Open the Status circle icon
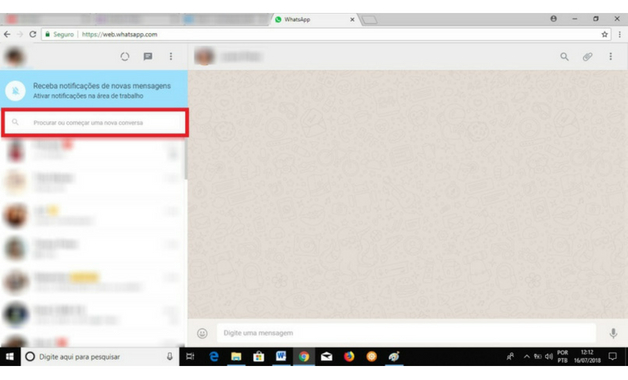The image size is (628, 380). click(x=125, y=57)
